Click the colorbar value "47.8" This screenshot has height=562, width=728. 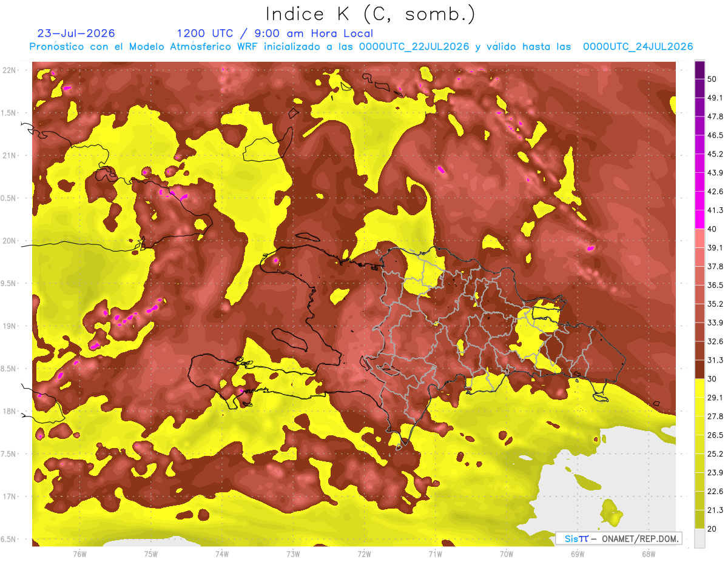[715, 116]
